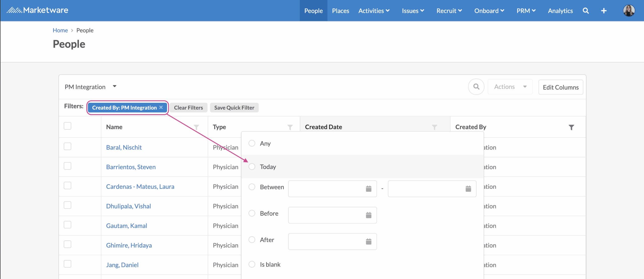The height and width of the screenshot is (279, 644).
Task: Click the plus icon in navigation bar
Action: pos(604,11)
